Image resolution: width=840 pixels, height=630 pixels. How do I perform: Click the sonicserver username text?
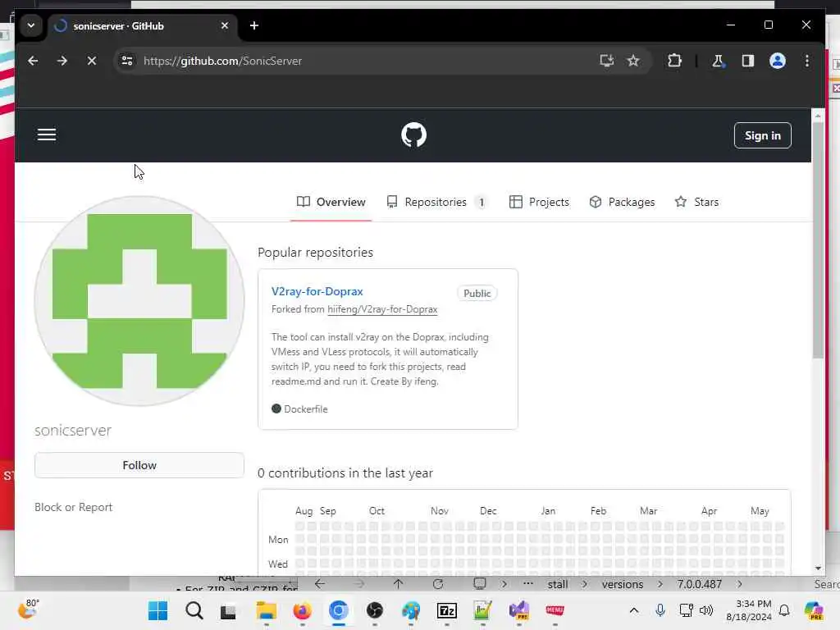coord(73,430)
